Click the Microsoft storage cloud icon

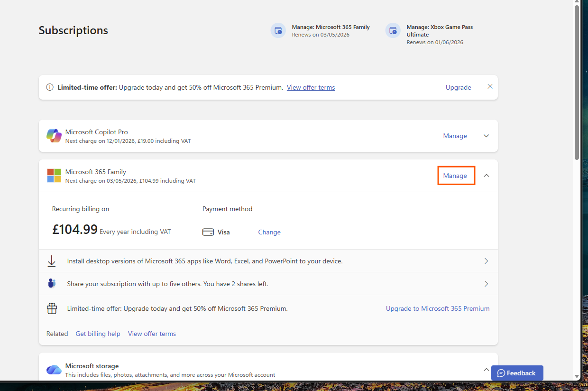[54, 370]
